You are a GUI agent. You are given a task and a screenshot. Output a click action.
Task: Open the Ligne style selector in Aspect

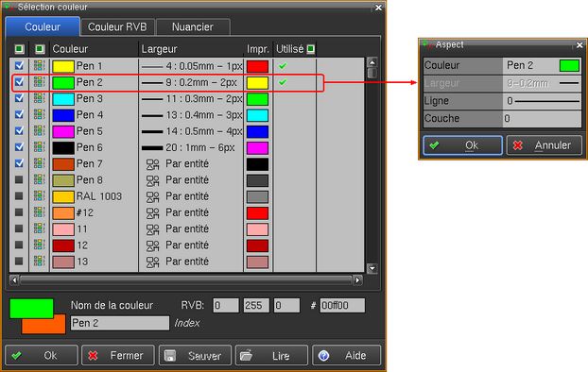[x=542, y=101]
